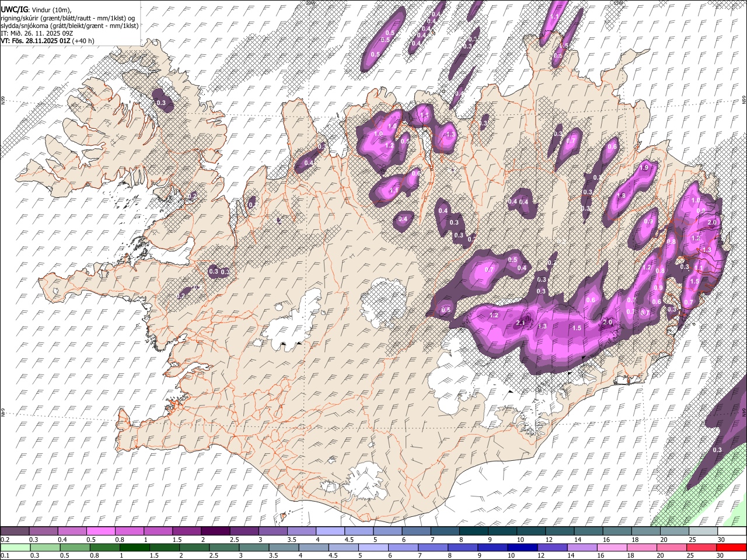This screenshot has height=560, width=747.
Task: Select the lavender snow swatch labeled 4
Action: [330, 531]
